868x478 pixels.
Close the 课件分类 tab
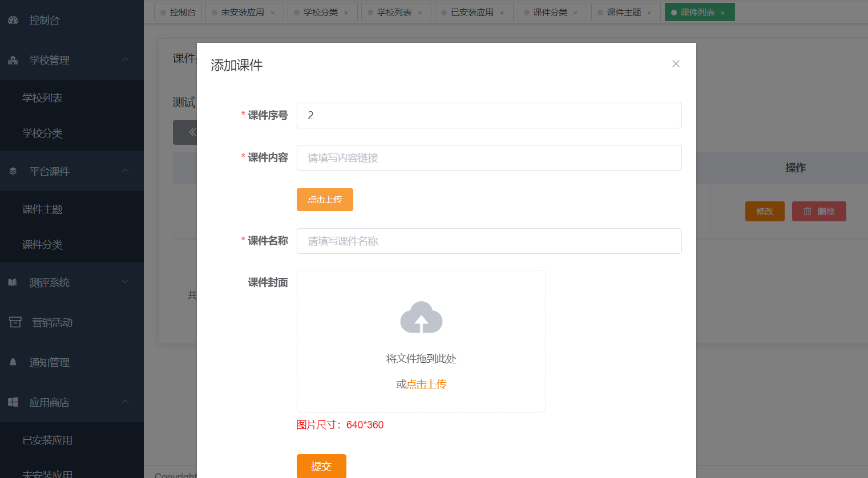tap(575, 13)
